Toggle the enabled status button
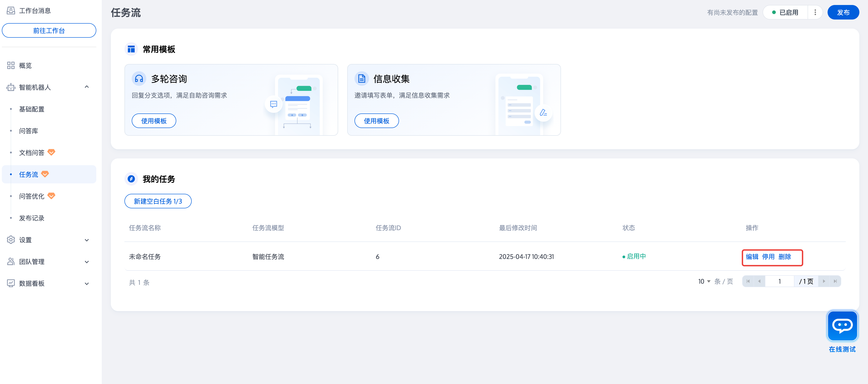868x384 pixels. click(785, 12)
